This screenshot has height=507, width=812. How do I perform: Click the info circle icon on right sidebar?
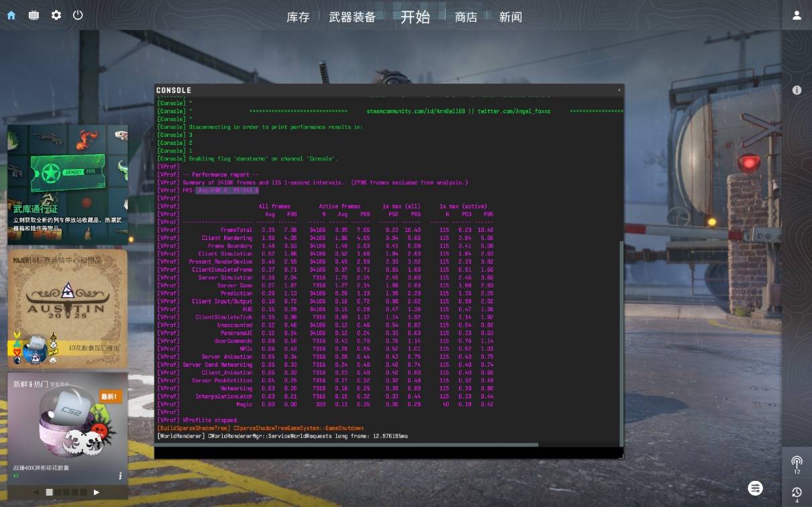coord(797,90)
